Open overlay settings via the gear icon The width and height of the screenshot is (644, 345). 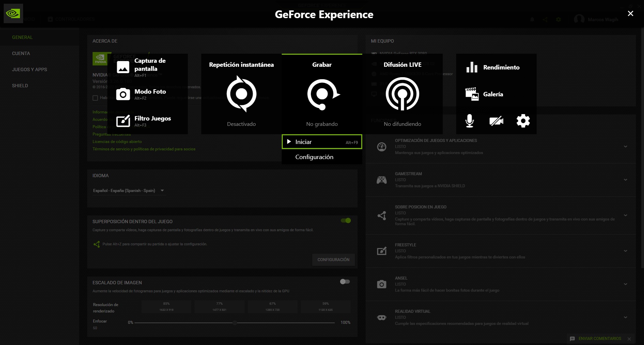point(523,121)
